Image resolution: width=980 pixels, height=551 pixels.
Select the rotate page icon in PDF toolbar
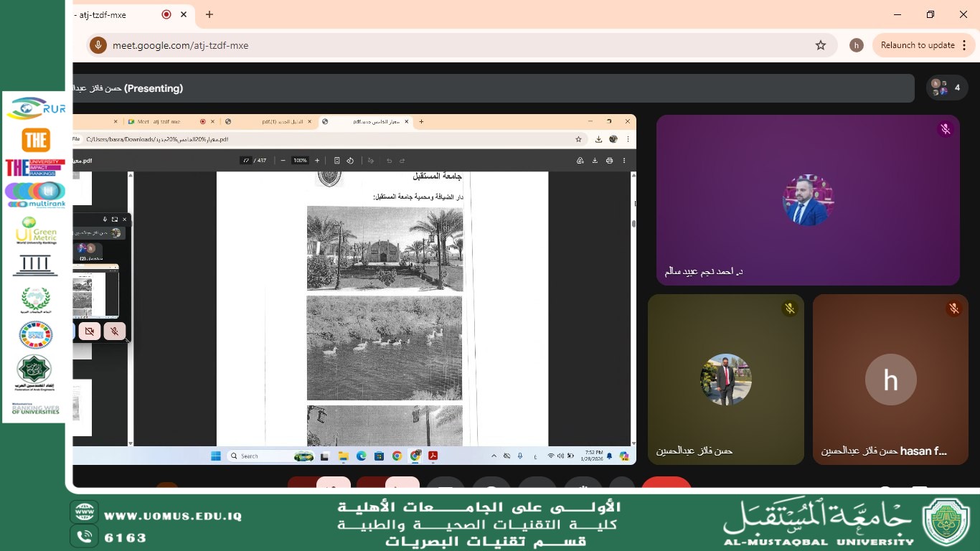pyautogui.click(x=351, y=160)
